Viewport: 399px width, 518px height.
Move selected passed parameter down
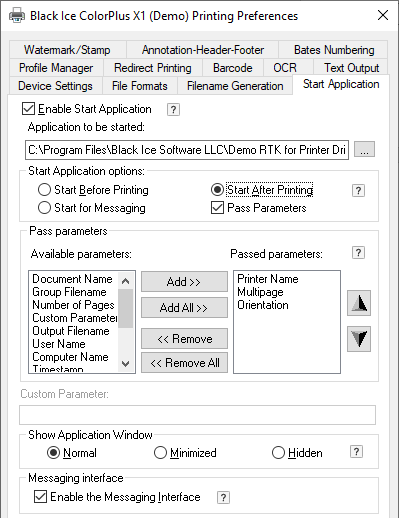(x=359, y=339)
